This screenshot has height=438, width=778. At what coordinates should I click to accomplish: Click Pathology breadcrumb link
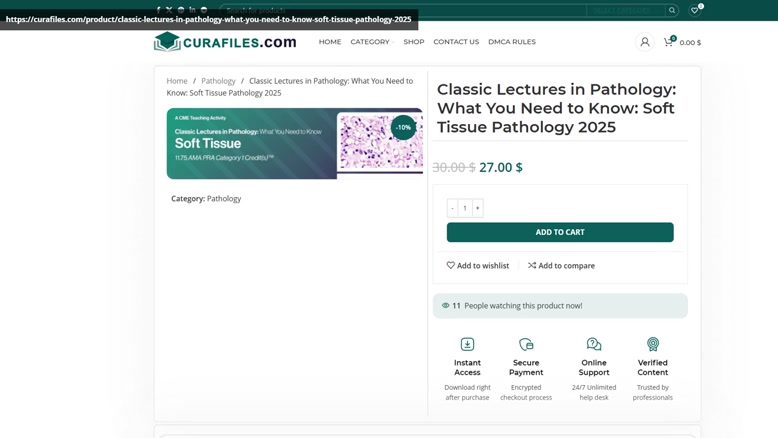click(218, 81)
